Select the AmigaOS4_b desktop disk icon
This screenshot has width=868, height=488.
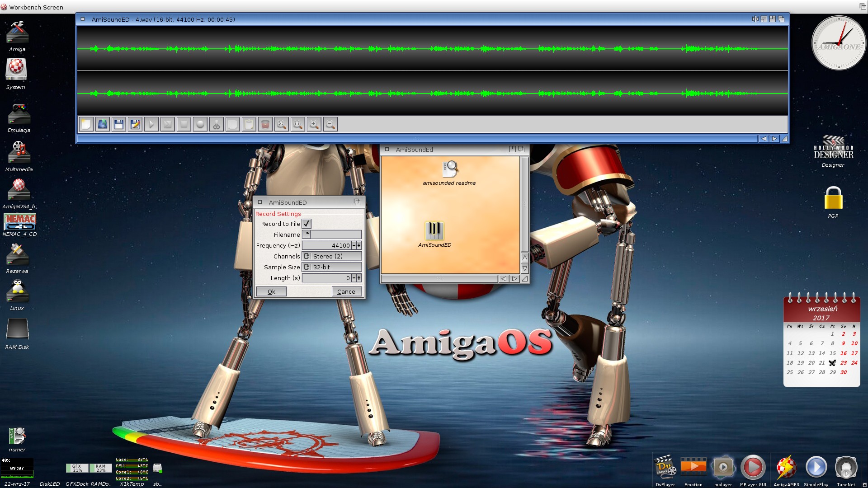coord(19,194)
